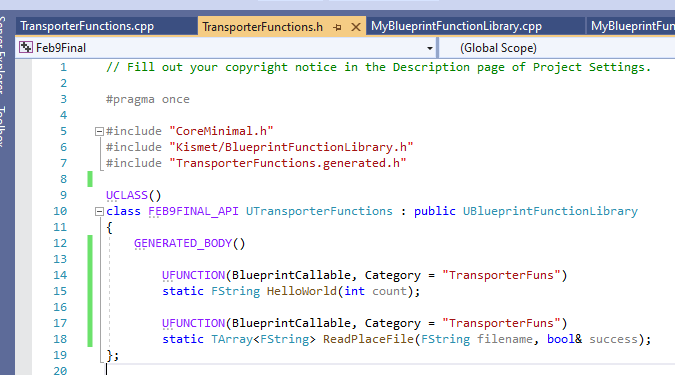The height and width of the screenshot is (375, 675).
Task: Click the success parameter on line 18
Action: coord(613,339)
